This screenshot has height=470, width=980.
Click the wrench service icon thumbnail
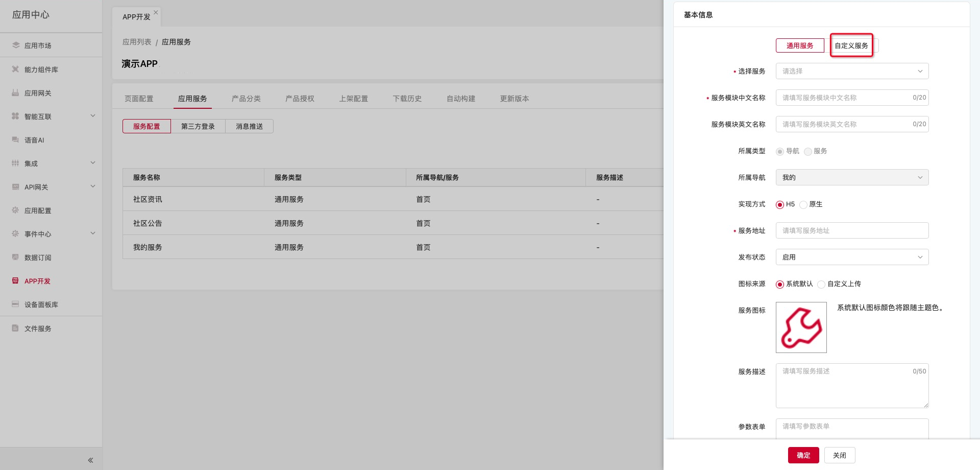click(x=801, y=327)
